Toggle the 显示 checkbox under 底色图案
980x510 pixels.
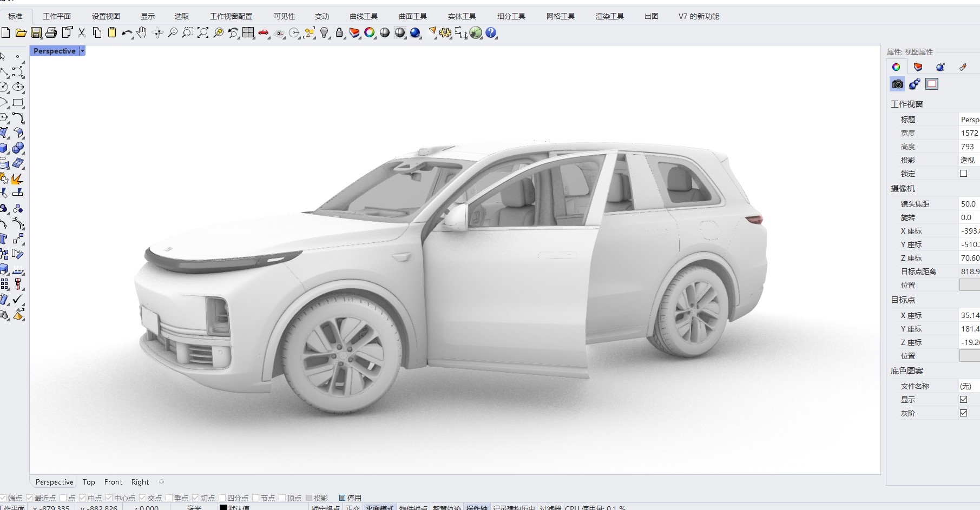[x=964, y=400]
